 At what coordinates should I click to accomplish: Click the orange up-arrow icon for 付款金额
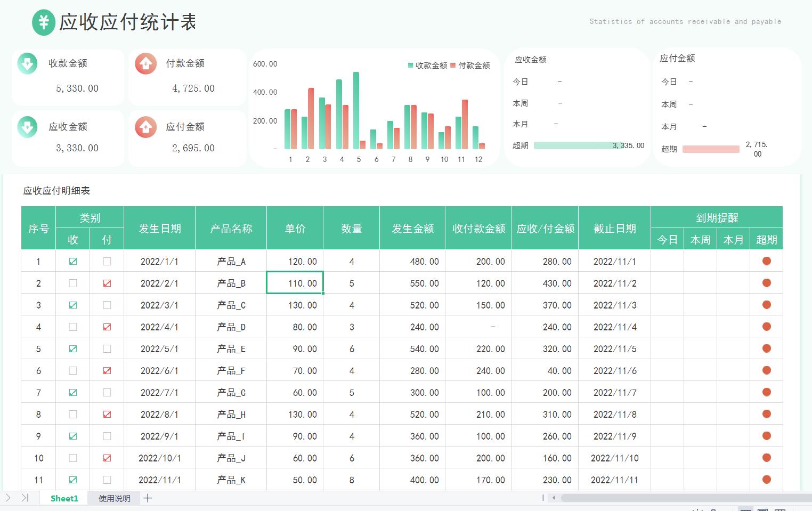pos(145,63)
